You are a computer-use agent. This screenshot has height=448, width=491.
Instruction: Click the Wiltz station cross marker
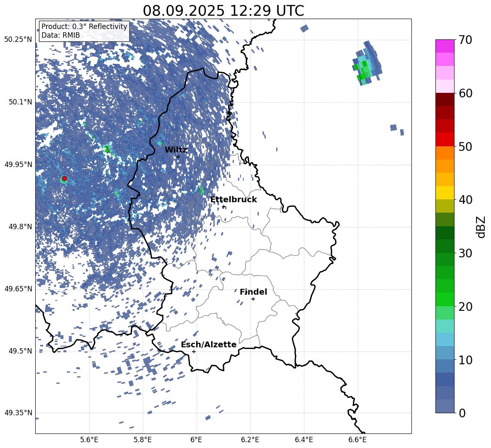point(178,157)
